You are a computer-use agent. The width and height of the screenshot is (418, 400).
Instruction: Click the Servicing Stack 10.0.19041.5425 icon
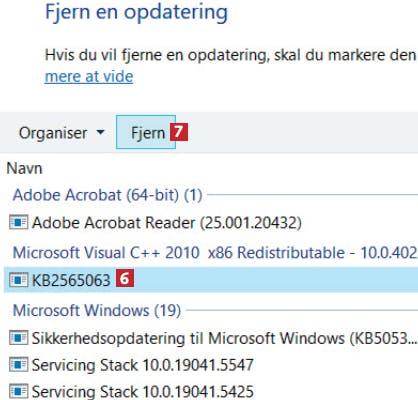point(18,391)
